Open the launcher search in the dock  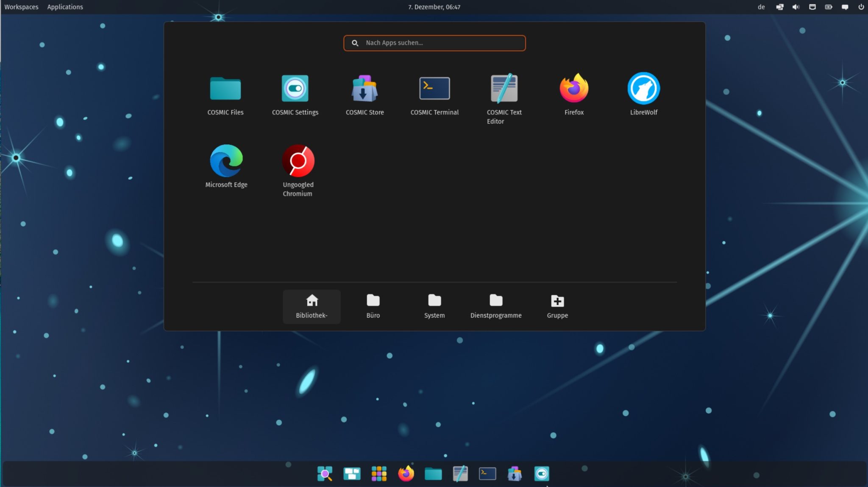325,473
